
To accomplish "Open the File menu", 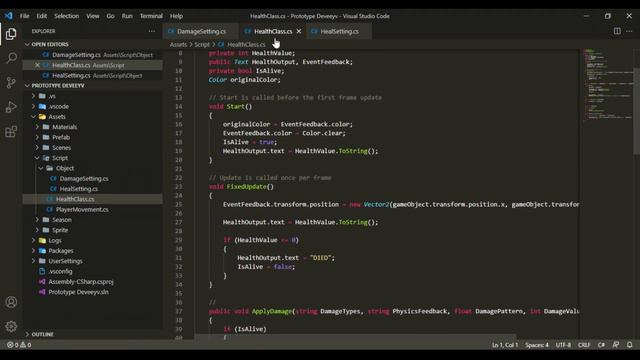I will click(x=24, y=16).
